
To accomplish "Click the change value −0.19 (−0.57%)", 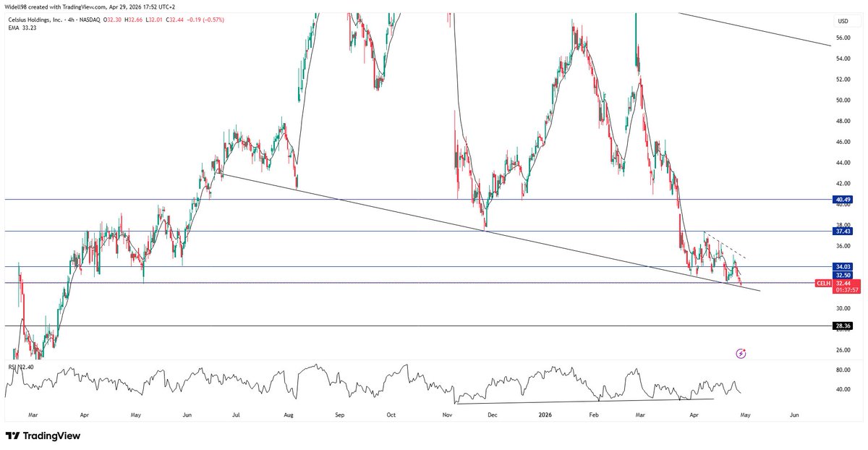I will pos(205,20).
